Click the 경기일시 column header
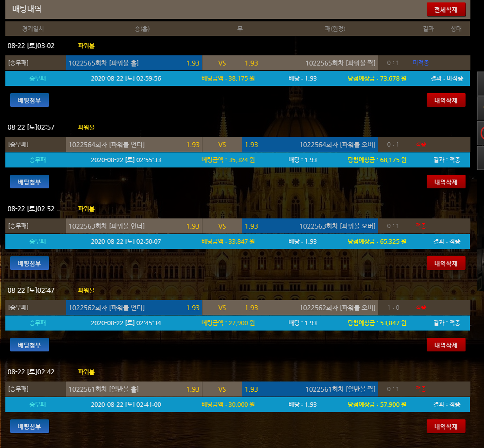The height and width of the screenshot is (448, 484). coord(33,29)
